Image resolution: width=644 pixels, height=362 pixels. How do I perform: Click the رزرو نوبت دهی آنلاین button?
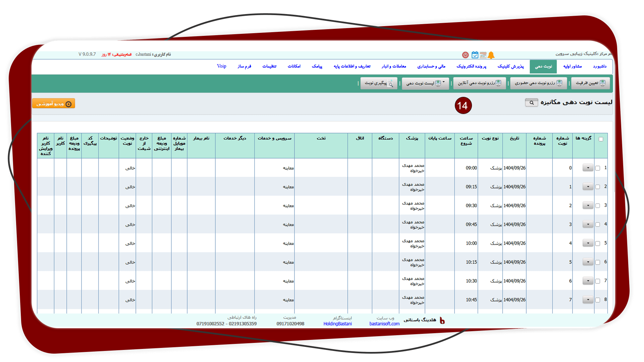[480, 83]
